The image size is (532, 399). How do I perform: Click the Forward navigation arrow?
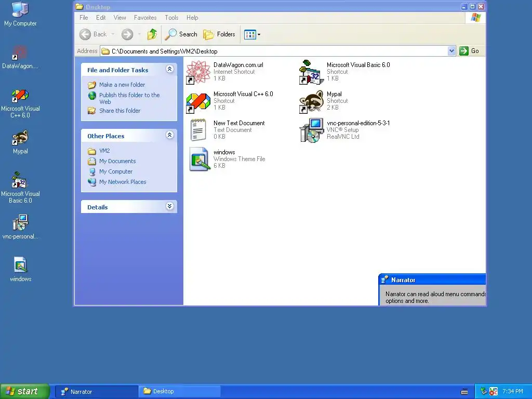(127, 34)
